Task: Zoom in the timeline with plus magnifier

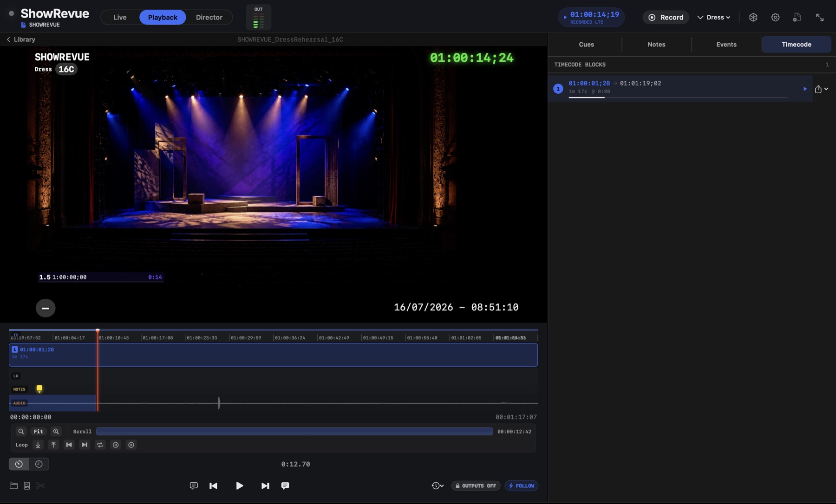Action: [56, 432]
